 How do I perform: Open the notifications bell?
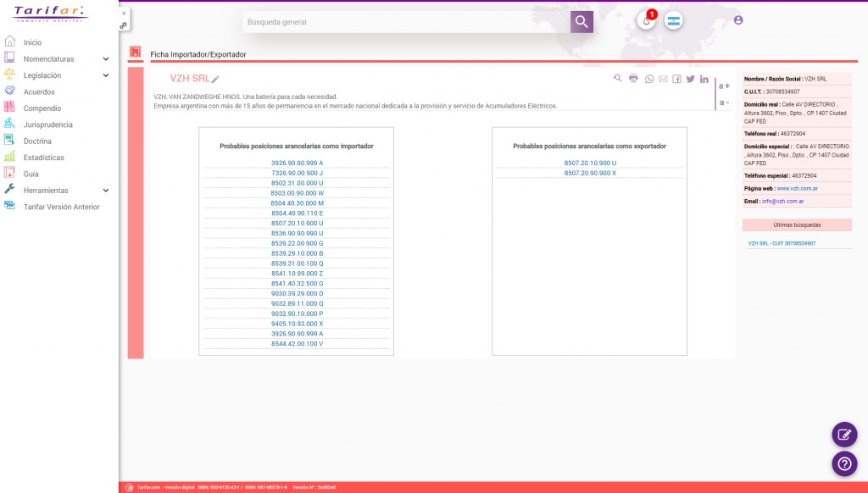coord(646,21)
